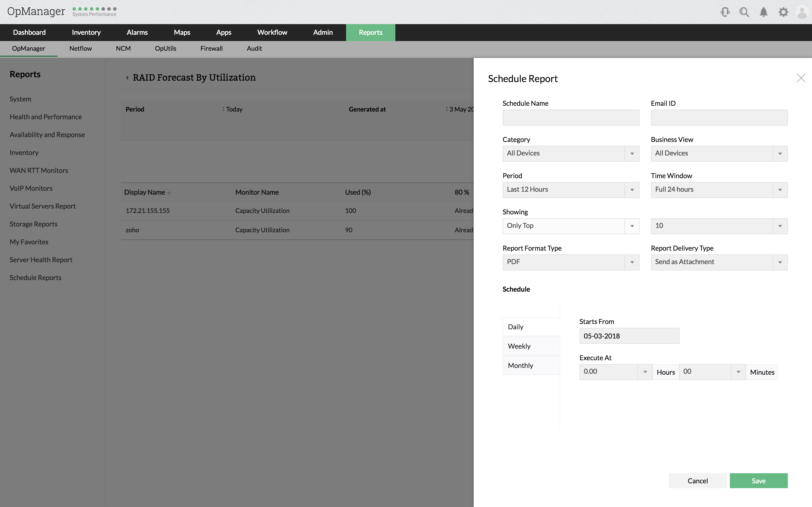Image resolution: width=812 pixels, height=507 pixels.
Task: Switch to the Alarms menu tab
Action: tap(137, 33)
